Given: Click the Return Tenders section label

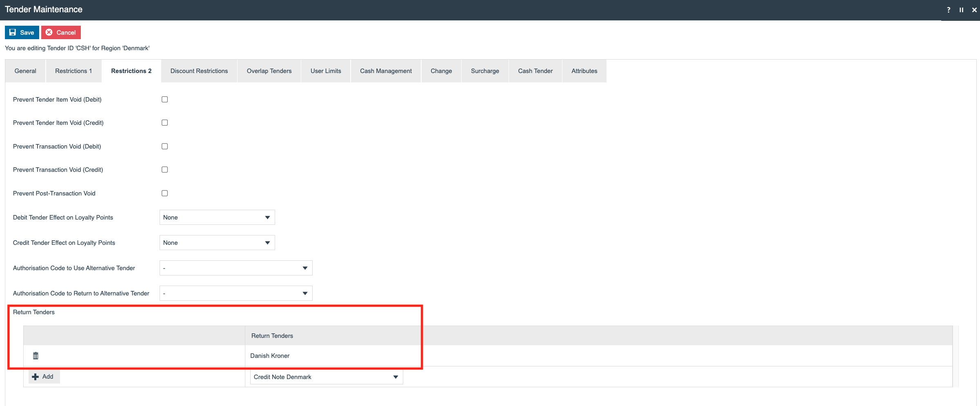Looking at the screenshot, I should coord(34,312).
